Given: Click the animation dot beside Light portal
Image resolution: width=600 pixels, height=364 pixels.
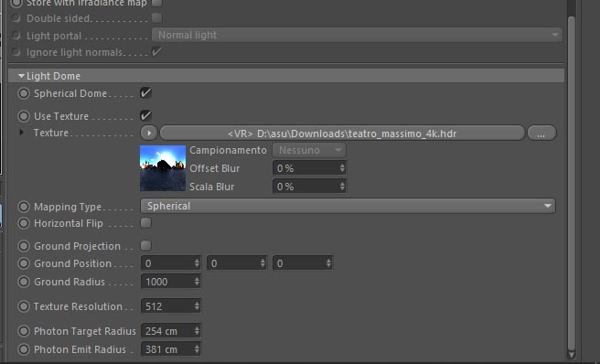Looking at the screenshot, I should coord(16,36).
